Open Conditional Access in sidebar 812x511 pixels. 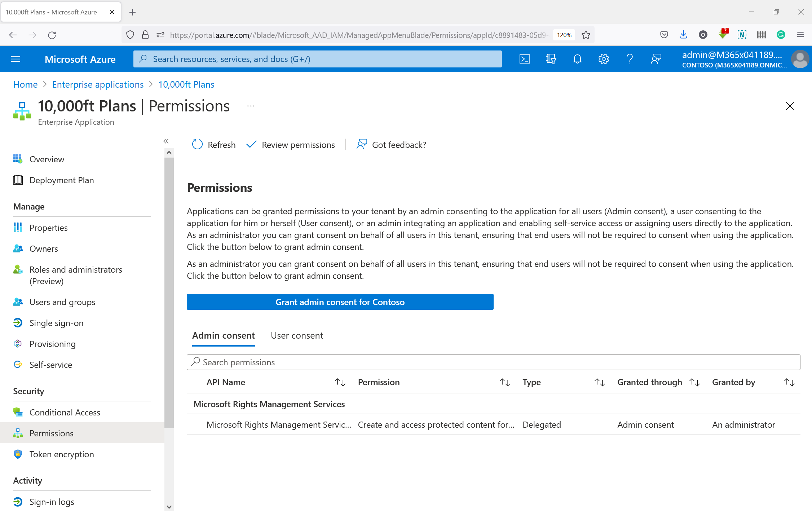65,412
